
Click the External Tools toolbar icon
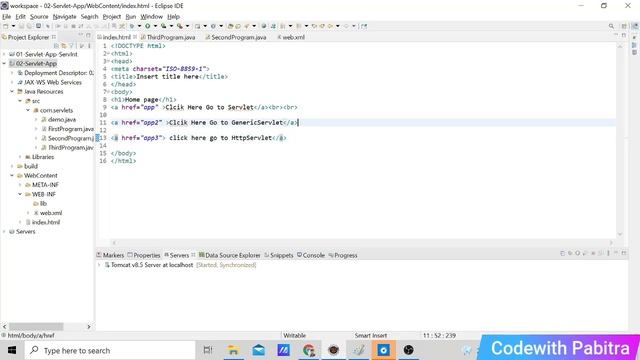click(x=180, y=26)
